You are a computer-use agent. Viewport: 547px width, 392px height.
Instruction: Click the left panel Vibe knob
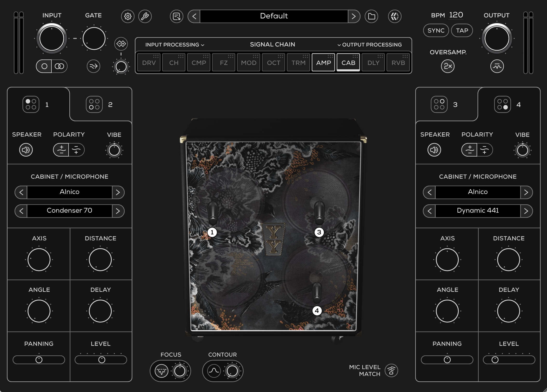(x=114, y=150)
